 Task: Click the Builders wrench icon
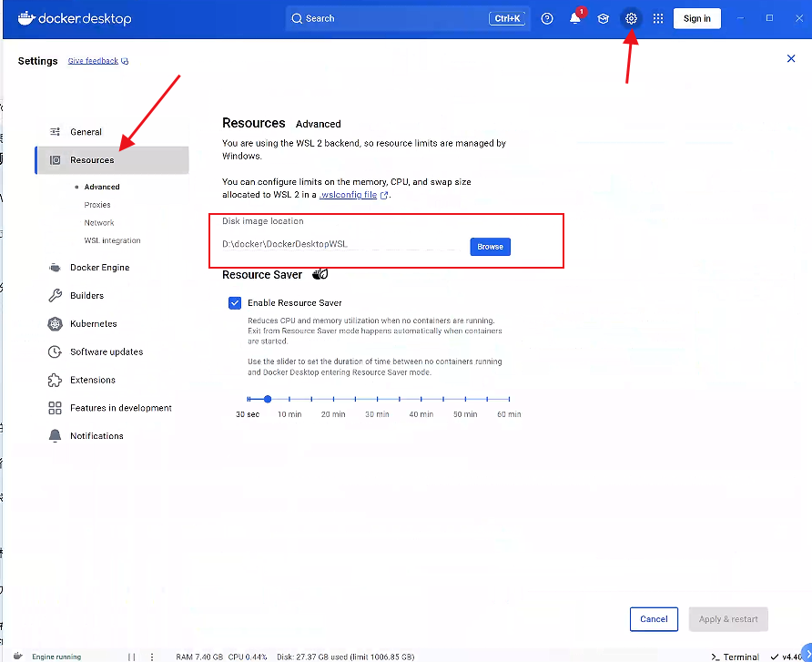55,295
